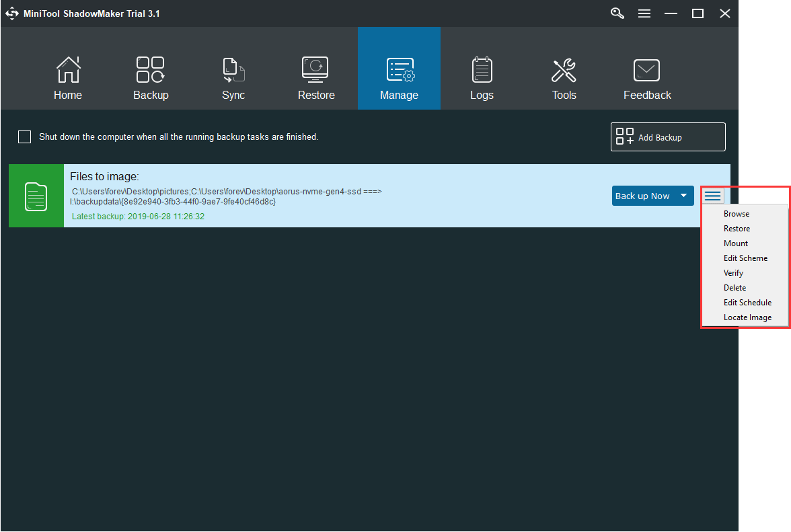The height and width of the screenshot is (532, 791).
Task: Click the Feedback envelope icon
Action: pos(647,71)
